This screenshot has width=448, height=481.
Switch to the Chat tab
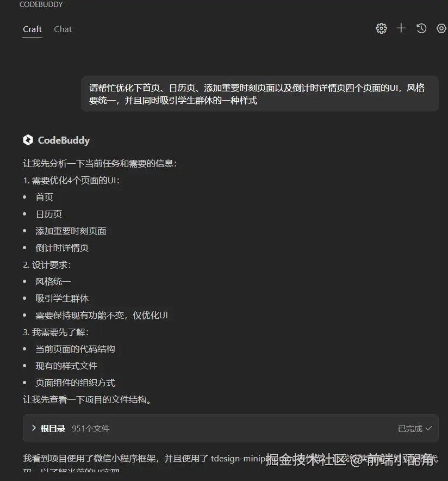point(63,29)
